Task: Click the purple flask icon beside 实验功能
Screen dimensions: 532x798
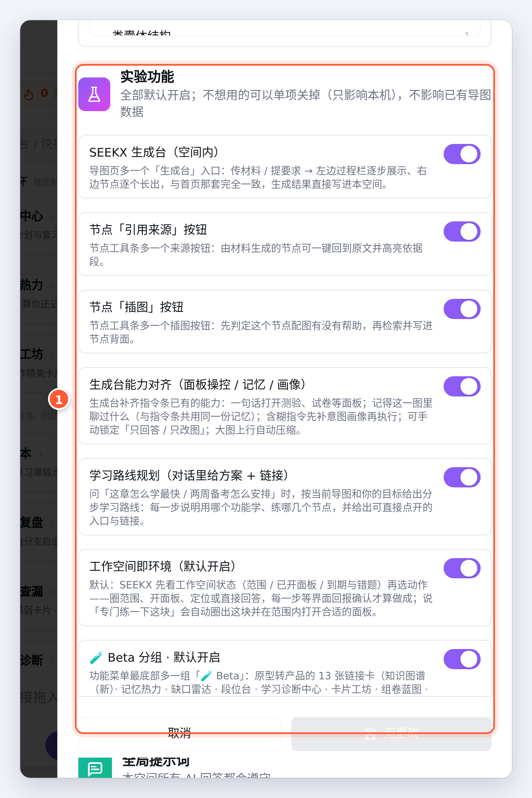Action: (94, 94)
